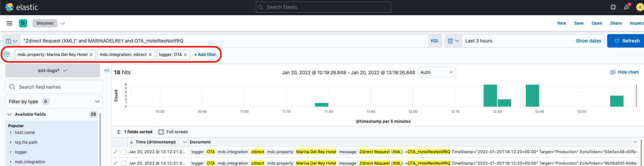Select the first document row checkbox

(124, 152)
